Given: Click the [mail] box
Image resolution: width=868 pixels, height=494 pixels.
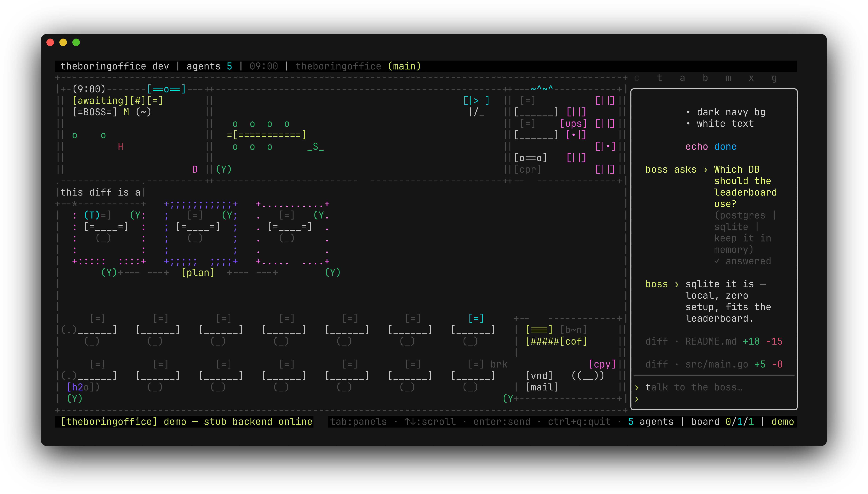Looking at the screenshot, I should (542, 387).
